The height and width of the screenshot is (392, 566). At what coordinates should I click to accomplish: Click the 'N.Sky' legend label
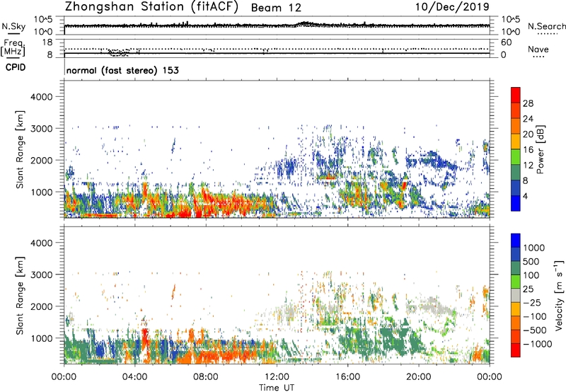tap(13, 27)
